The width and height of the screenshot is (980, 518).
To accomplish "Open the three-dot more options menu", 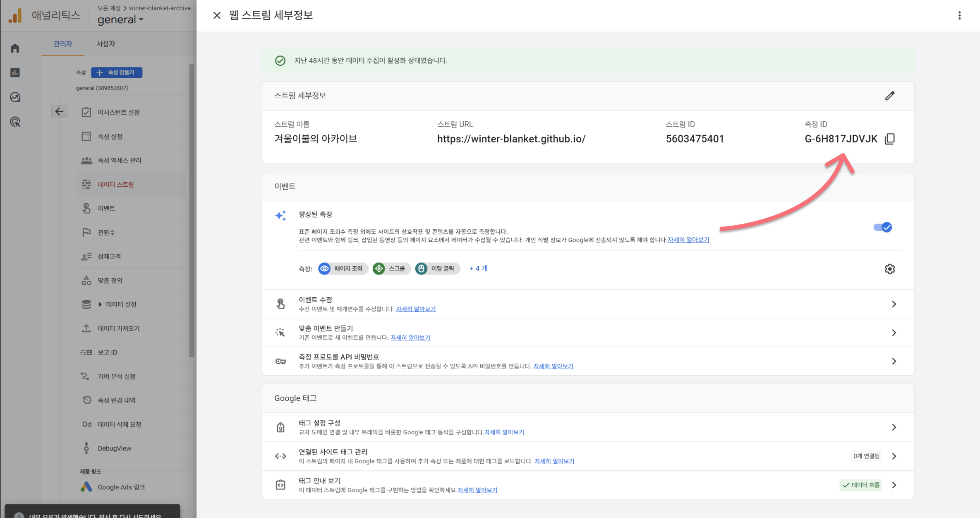I will pyautogui.click(x=959, y=15).
